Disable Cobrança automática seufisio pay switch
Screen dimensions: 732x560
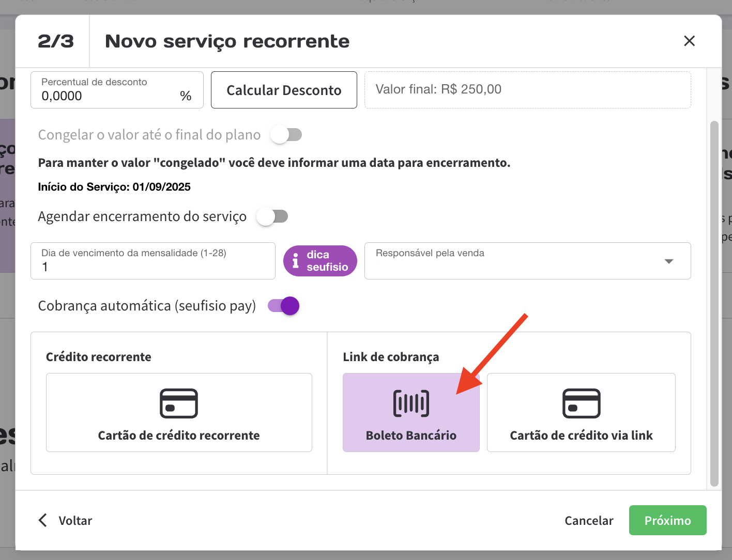[284, 306]
